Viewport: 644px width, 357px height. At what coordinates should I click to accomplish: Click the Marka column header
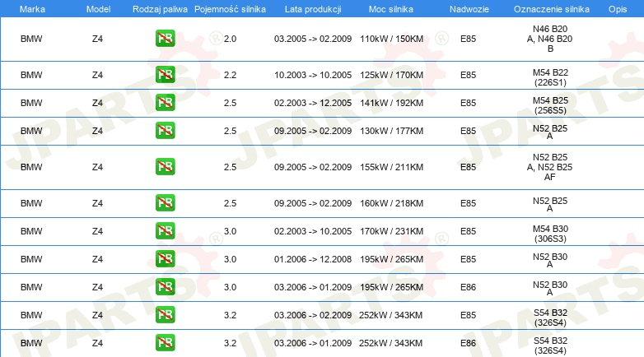(32, 9)
